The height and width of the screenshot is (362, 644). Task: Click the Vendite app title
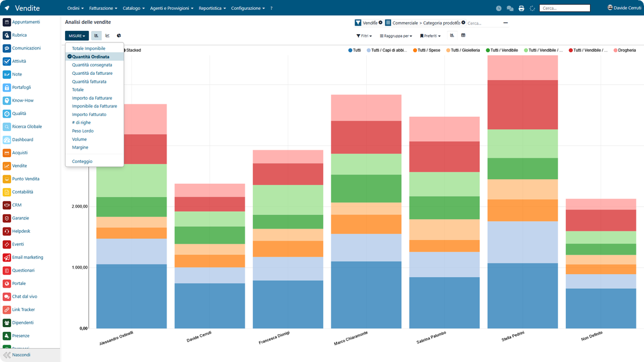click(x=27, y=8)
